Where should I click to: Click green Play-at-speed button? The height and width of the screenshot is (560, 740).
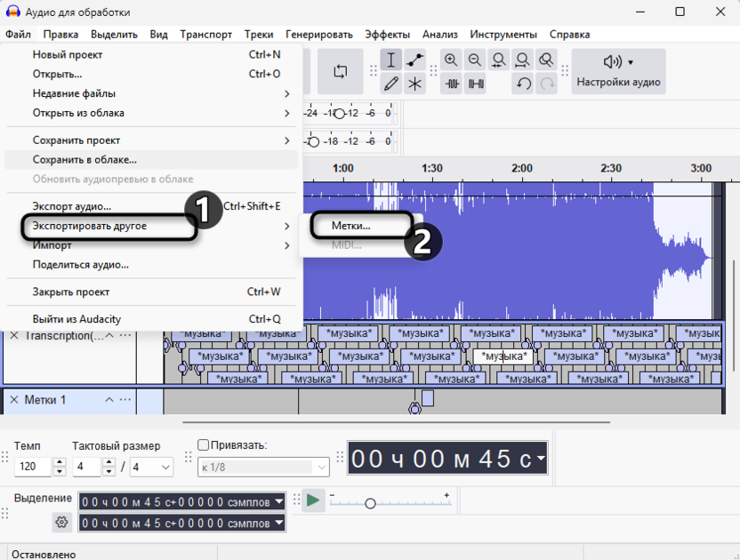pyautogui.click(x=313, y=500)
